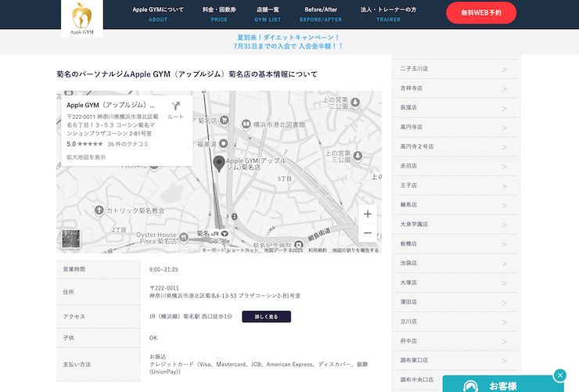This screenshot has height=392, width=579.
Task: Open the 練馬店 store link
Action: coord(456,205)
